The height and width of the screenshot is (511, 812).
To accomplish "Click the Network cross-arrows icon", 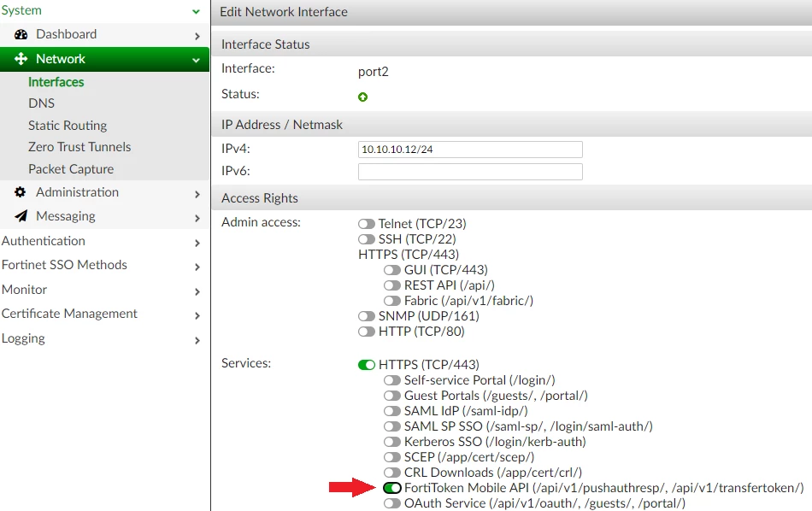I will point(21,58).
